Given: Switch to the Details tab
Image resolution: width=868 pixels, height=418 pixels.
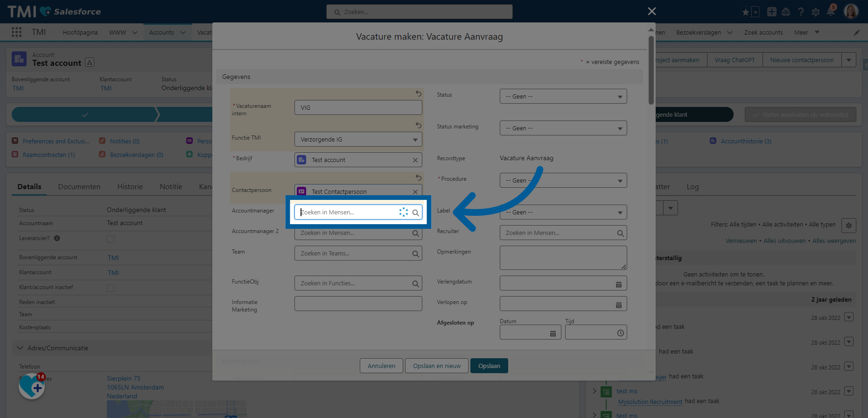Looking at the screenshot, I should 29,186.
